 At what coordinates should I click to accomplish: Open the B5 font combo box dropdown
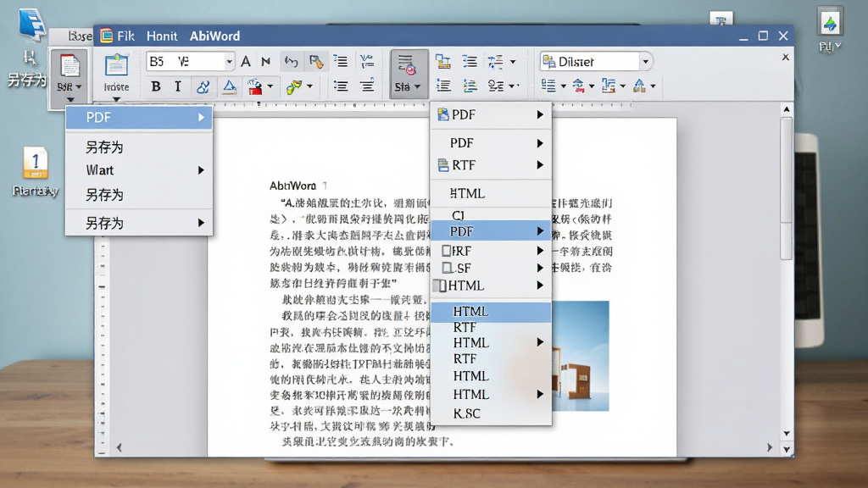(229, 61)
